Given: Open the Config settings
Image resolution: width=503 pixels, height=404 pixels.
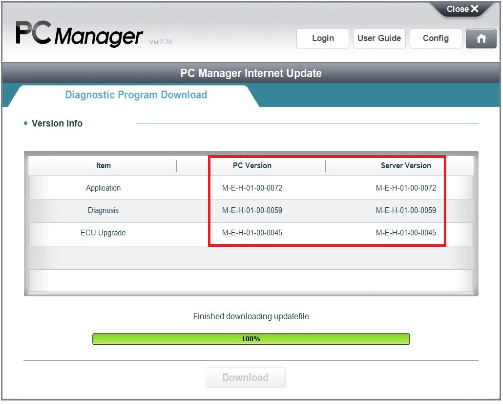Looking at the screenshot, I should pyautogui.click(x=436, y=39).
